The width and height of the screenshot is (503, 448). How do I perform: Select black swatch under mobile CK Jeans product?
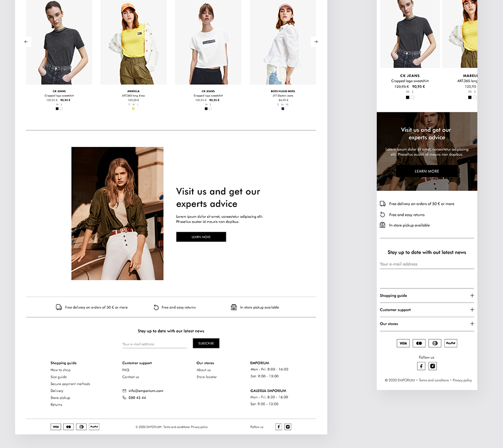click(407, 98)
